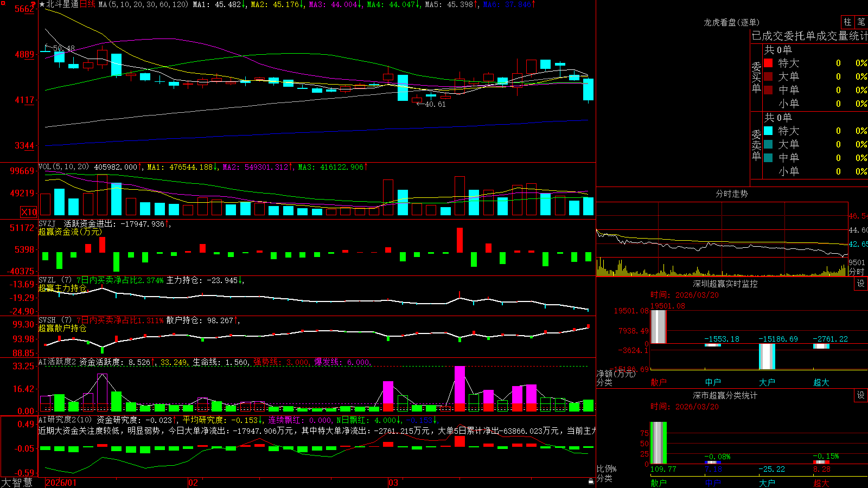Click the 大智慧 logo in the bottom-left
Image resolution: width=868 pixels, height=488 pixels.
(x=17, y=483)
